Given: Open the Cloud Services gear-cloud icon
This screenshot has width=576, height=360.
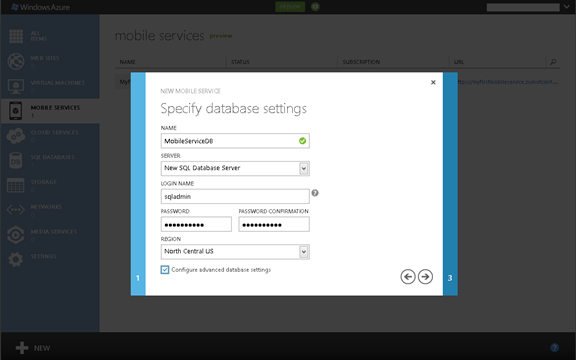Looking at the screenshot, I should pos(16,136).
